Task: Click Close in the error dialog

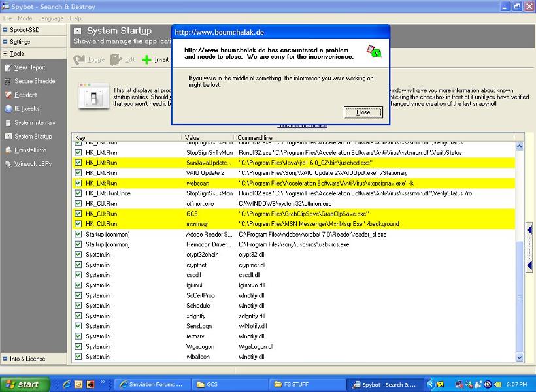Action: click(x=363, y=112)
